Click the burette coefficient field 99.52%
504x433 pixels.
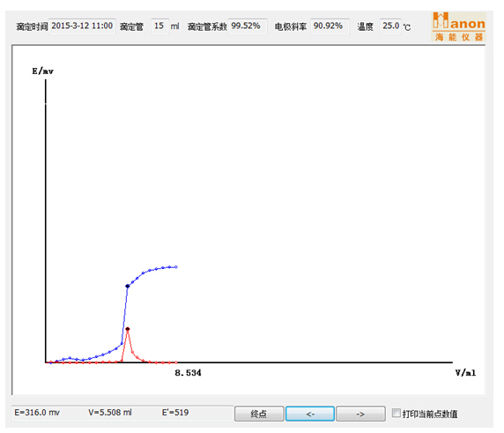(x=248, y=26)
